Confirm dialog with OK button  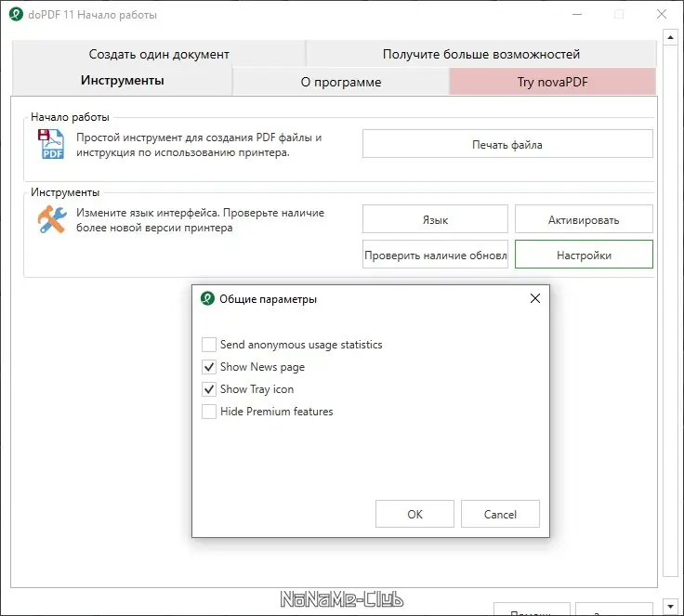414,514
